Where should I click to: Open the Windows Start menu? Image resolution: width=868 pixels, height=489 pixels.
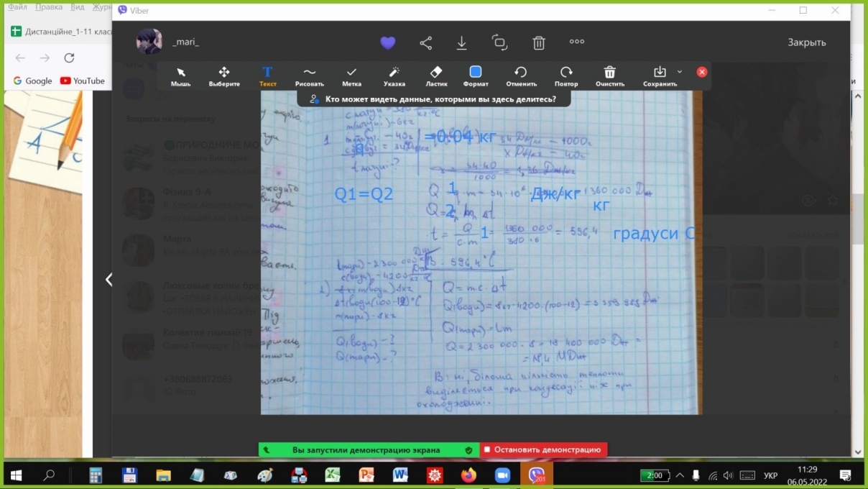[16, 475]
